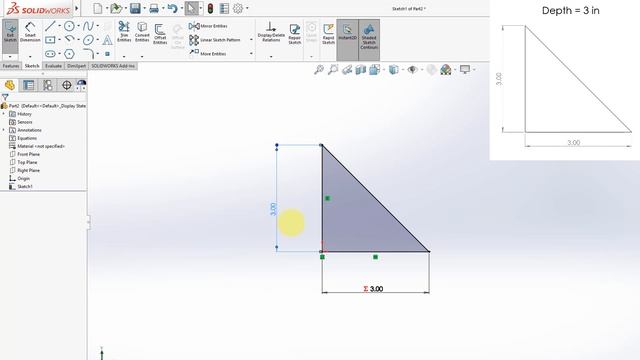Select the Arc sketch tool
This screenshot has height=360, width=640.
point(69,40)
